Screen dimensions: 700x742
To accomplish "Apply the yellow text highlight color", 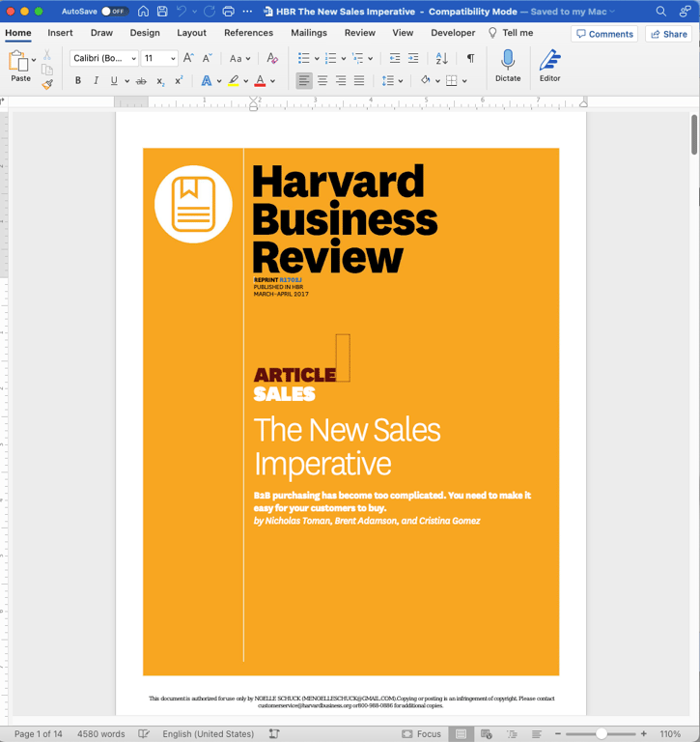I will tap(234, 81).
